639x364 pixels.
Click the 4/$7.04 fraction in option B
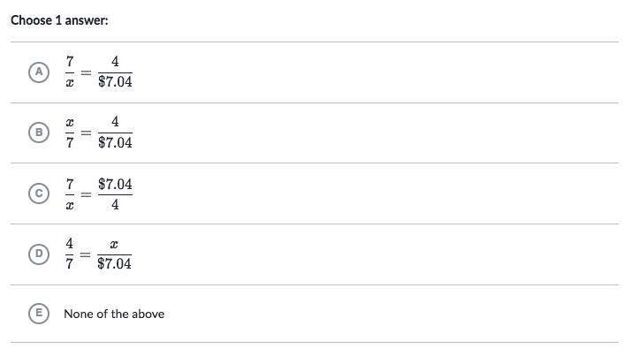[x=115, y=133]
